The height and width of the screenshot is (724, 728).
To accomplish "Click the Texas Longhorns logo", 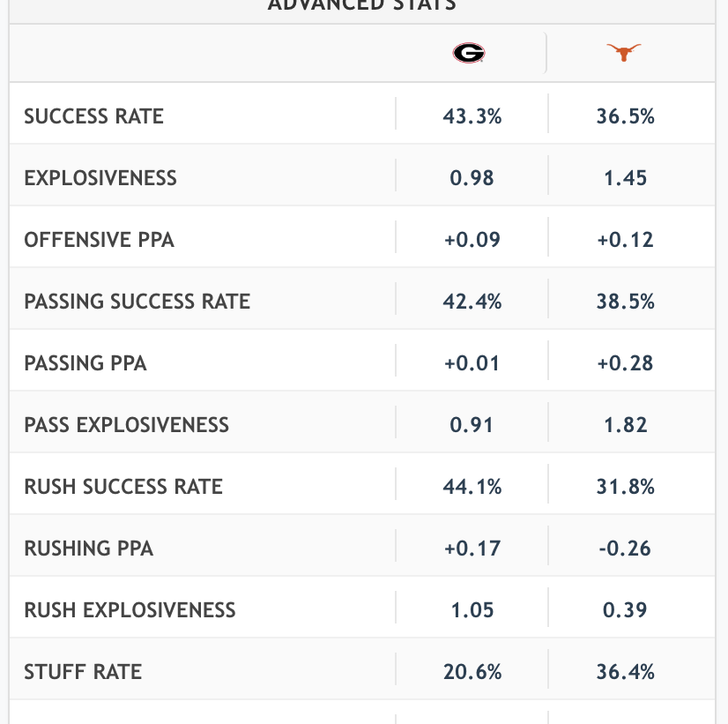I will click(624, 54).
